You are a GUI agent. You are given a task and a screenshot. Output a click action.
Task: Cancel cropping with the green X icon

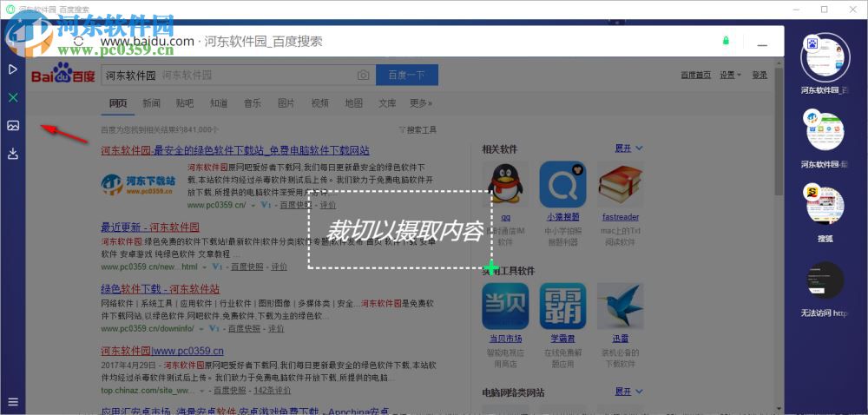[x=13, y=97]
